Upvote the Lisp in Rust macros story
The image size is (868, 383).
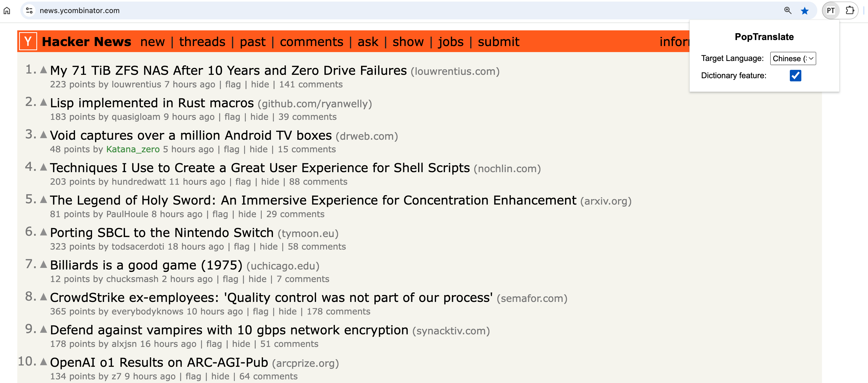click(x=43, y=102)
